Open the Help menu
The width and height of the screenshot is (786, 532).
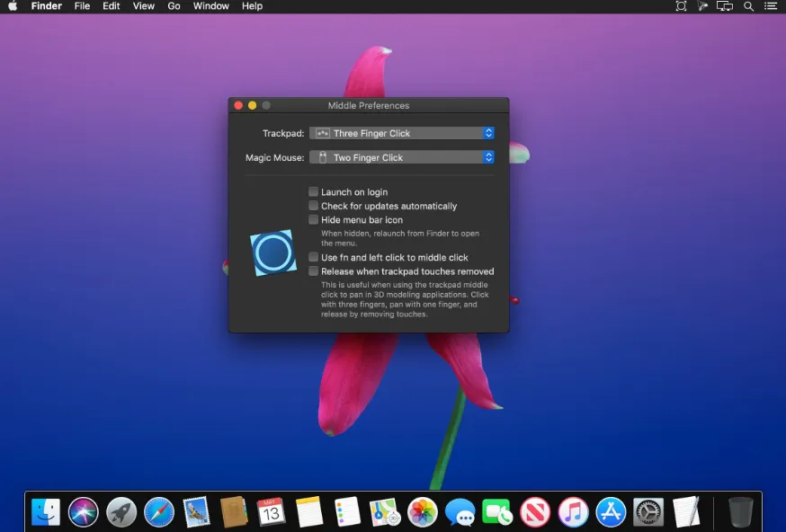pyautogui.click(x=252, y=6)
